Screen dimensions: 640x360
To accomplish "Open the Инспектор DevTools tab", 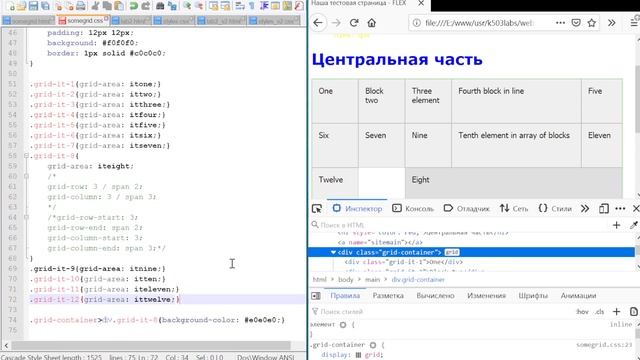I will [357, 209].
